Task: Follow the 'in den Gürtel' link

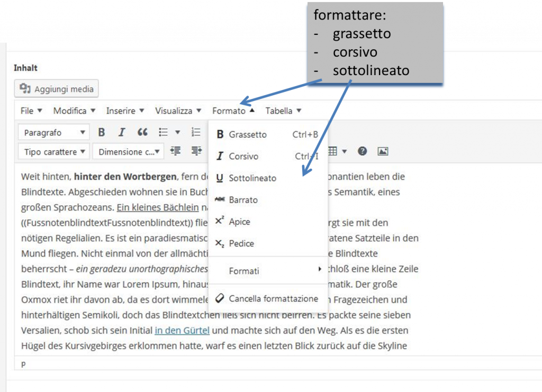Action: coord(182,331)
